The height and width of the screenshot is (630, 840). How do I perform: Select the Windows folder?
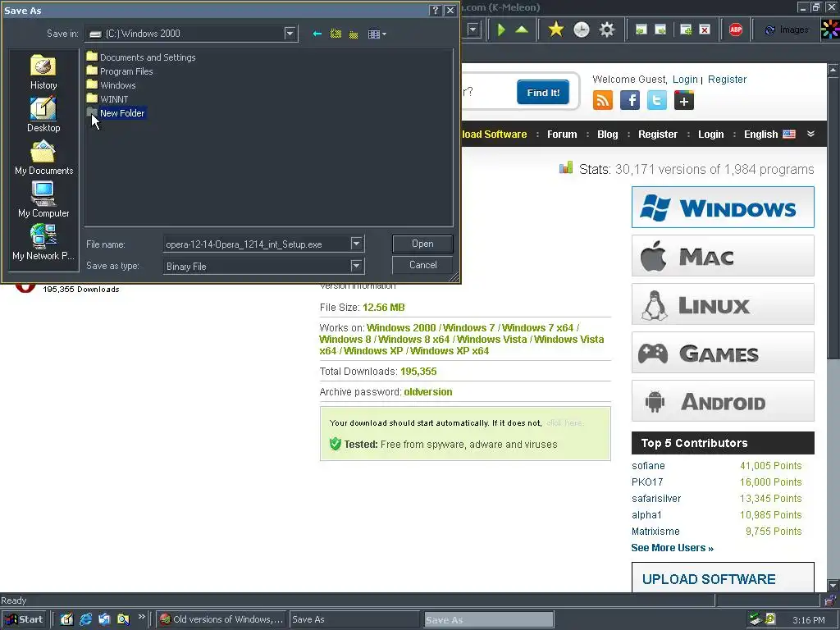tap(112, 84)
